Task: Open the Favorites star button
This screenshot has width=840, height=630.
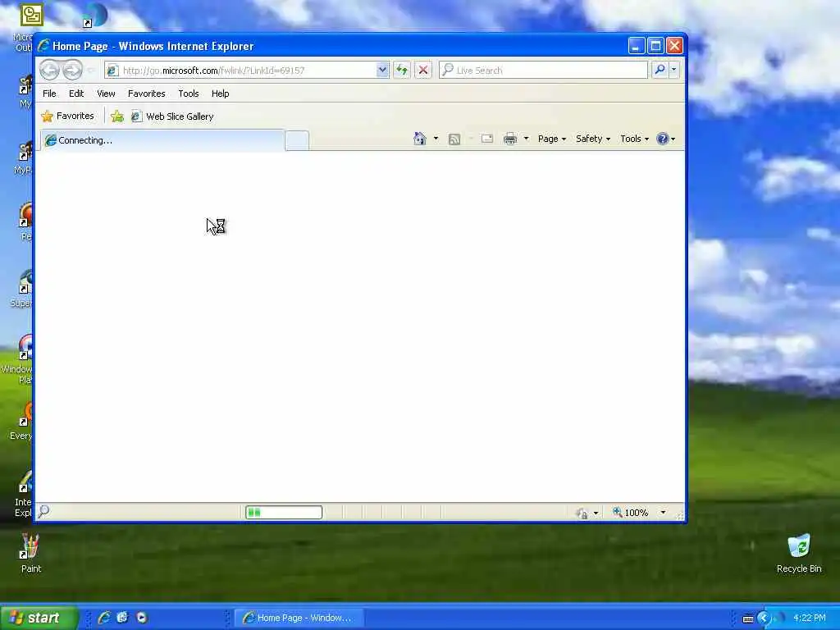Action: pyautogui.click(x=67, y=116)
